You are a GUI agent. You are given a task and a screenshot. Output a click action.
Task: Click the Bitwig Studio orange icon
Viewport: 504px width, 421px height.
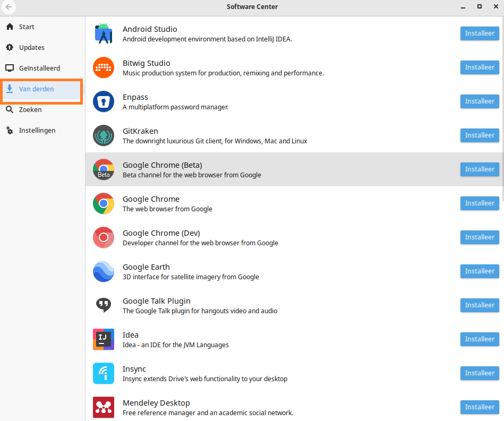pos(104,67)
